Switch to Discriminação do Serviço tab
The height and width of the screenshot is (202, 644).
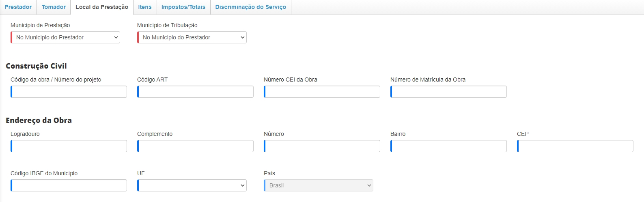(x=250, y=7)
